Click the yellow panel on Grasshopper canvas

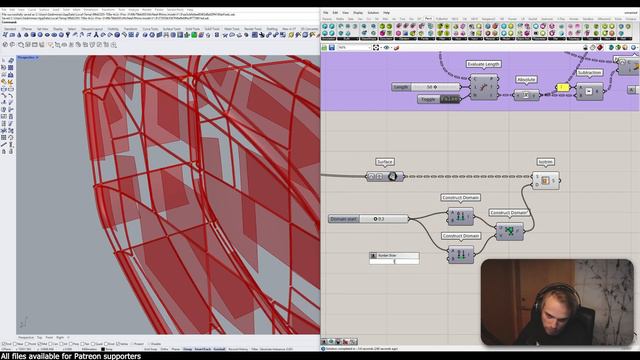(x=563, y=87)
